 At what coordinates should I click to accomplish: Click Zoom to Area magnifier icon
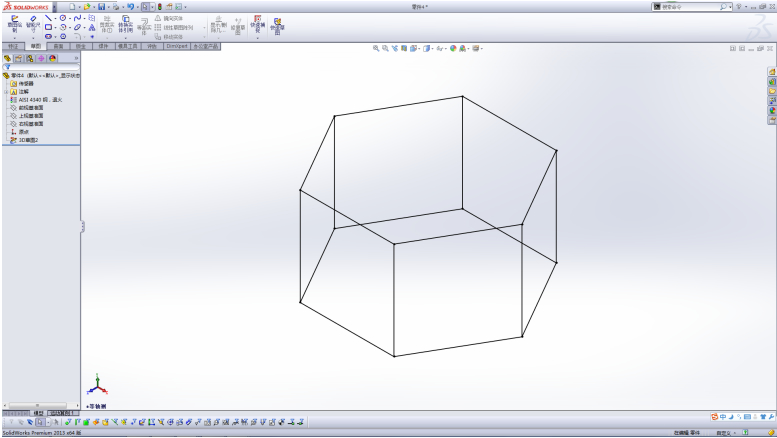pyautogui.click(x=385, y=49)
